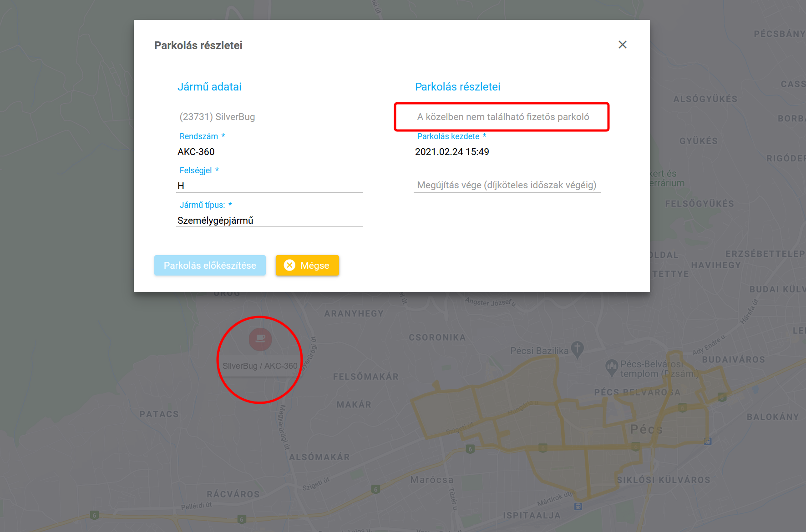
Task: Click the Jármű adatai section heading
Action: click(x=209, y=87)
